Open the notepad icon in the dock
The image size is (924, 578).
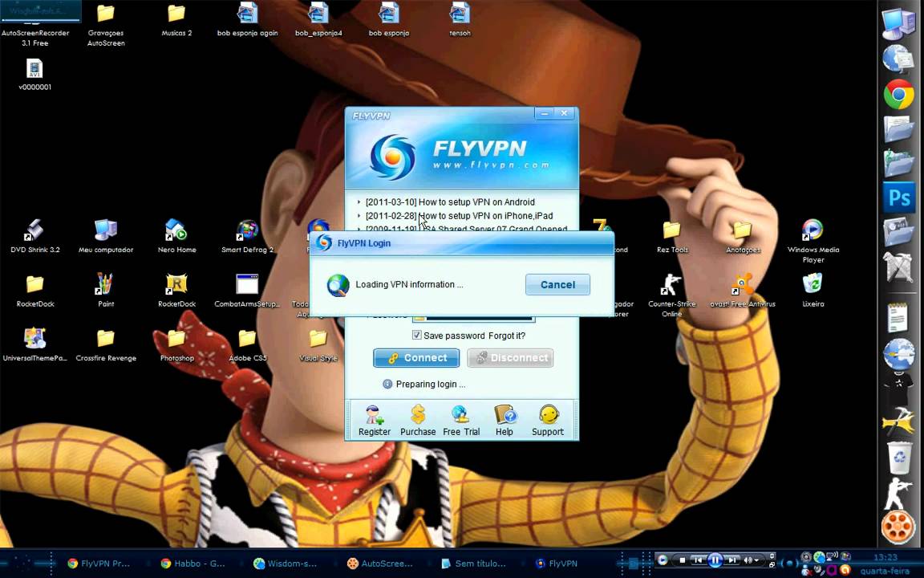coord(898,317)
